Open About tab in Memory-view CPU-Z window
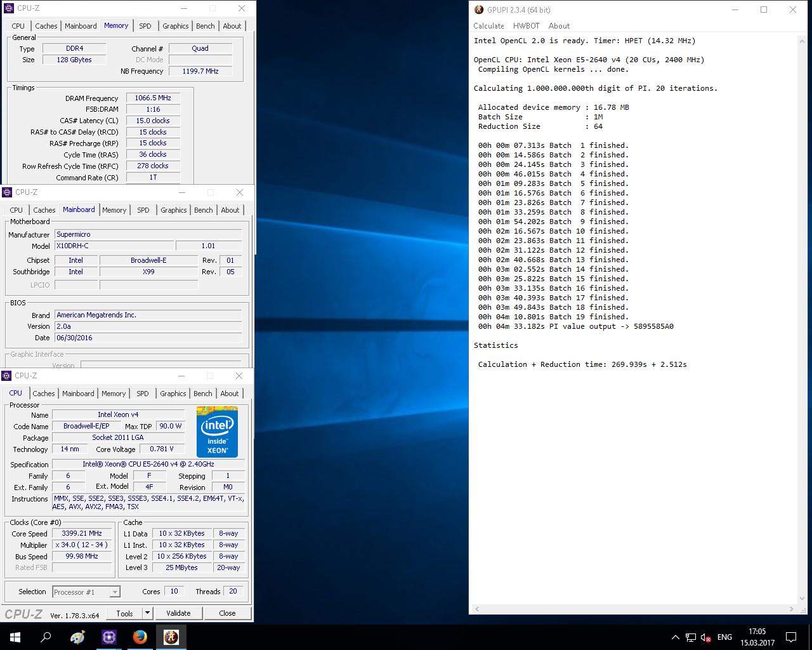Viewport: 812px width, 650px height. (x=232, y=26)
